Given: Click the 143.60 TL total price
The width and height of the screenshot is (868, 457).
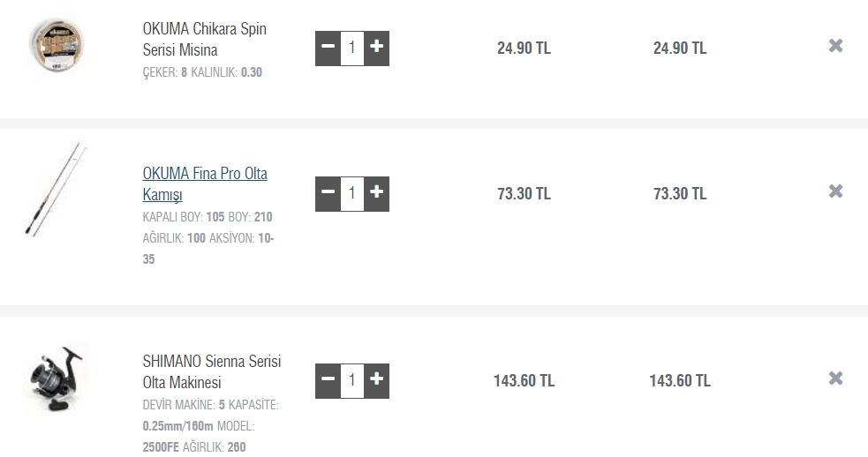Looking at the screenshot, I should (x=679, y=381).
